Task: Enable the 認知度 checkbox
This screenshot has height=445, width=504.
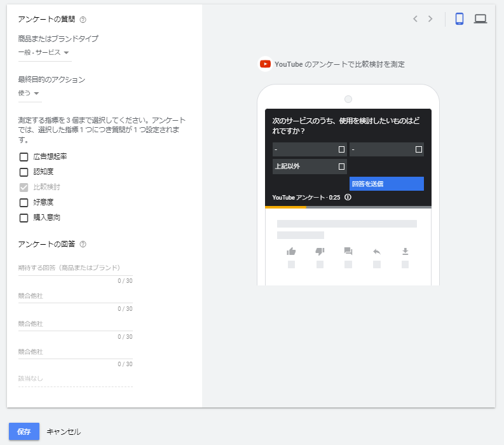Action: (x=24, y=172)
